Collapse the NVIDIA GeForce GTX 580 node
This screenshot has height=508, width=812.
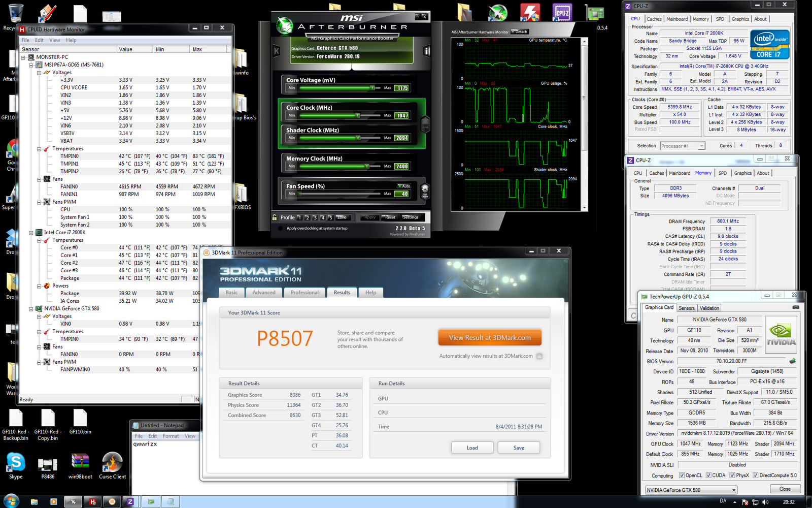[31, 309]
